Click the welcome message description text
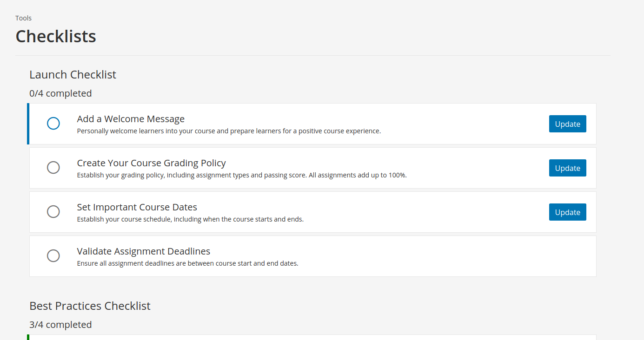Viewport: 644px width, 340px height. pyautogui.click(x=229, y=131)
